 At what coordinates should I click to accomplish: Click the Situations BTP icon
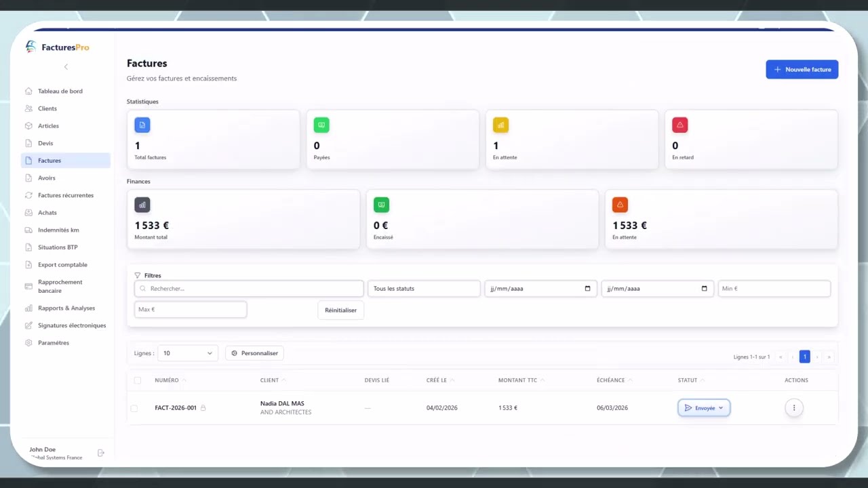tap(28, 247)
